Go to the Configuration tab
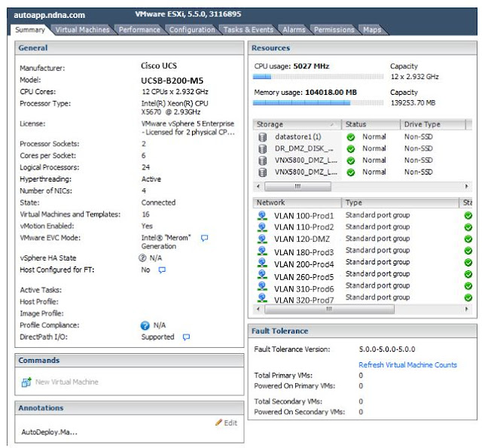This screenshot has width=482, height=448. (x=192, y=30)
